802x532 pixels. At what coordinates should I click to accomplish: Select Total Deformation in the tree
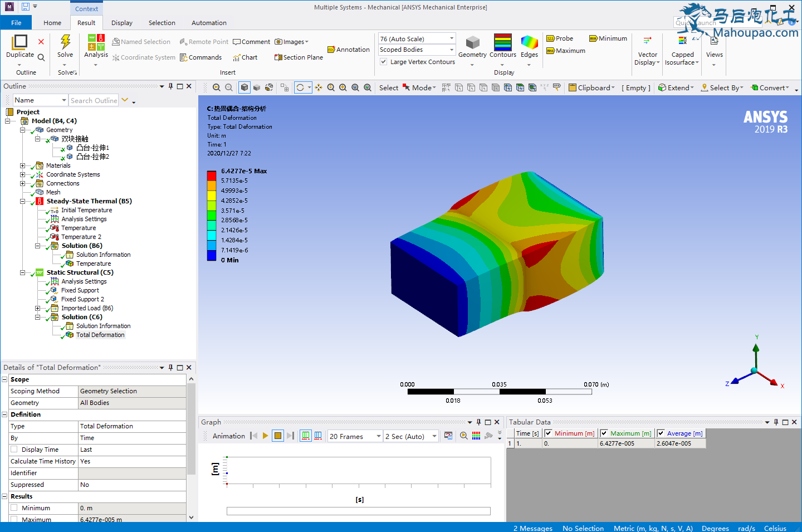[x=100, y=335]
